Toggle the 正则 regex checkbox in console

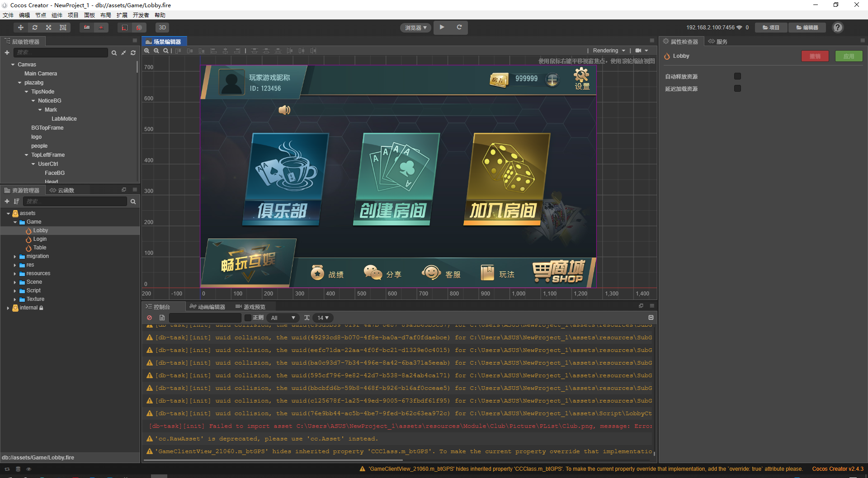(248, 318)
